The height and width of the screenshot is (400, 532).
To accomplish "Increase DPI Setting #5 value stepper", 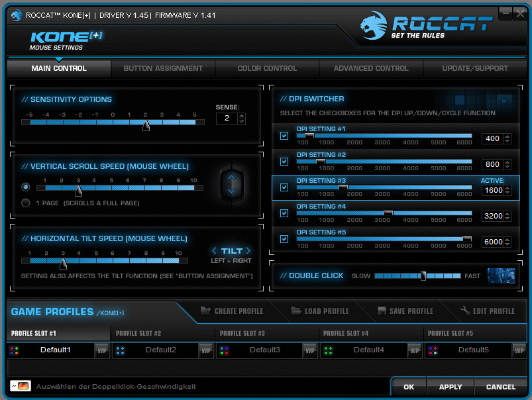I will tap(507, 239).
